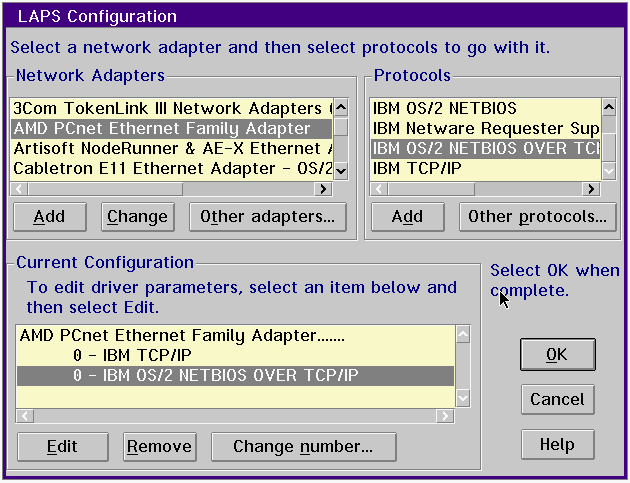Click Add button under Network Adapters
Image resolution: width=630 pixels, height=483 pixels.
(50, 217)
